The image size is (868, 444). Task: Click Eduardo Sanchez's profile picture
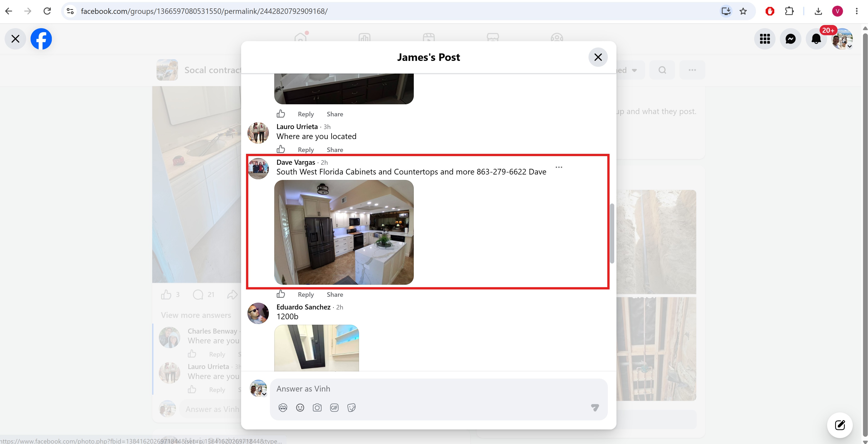258,313
